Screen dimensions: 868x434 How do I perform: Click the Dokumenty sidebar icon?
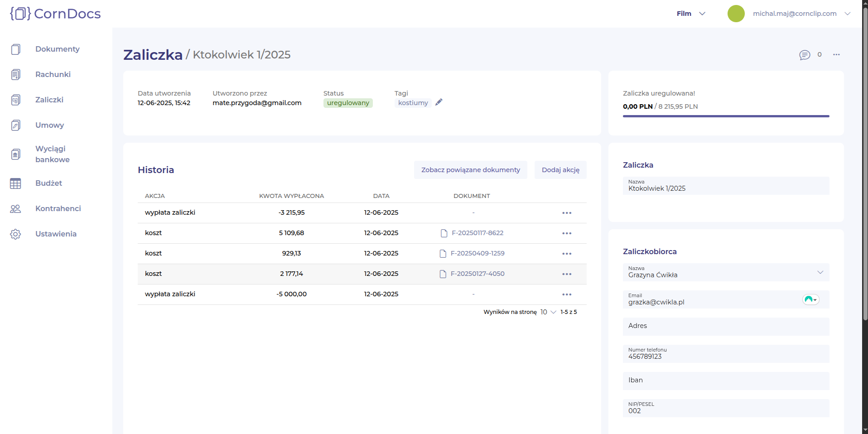click(15, 49)
